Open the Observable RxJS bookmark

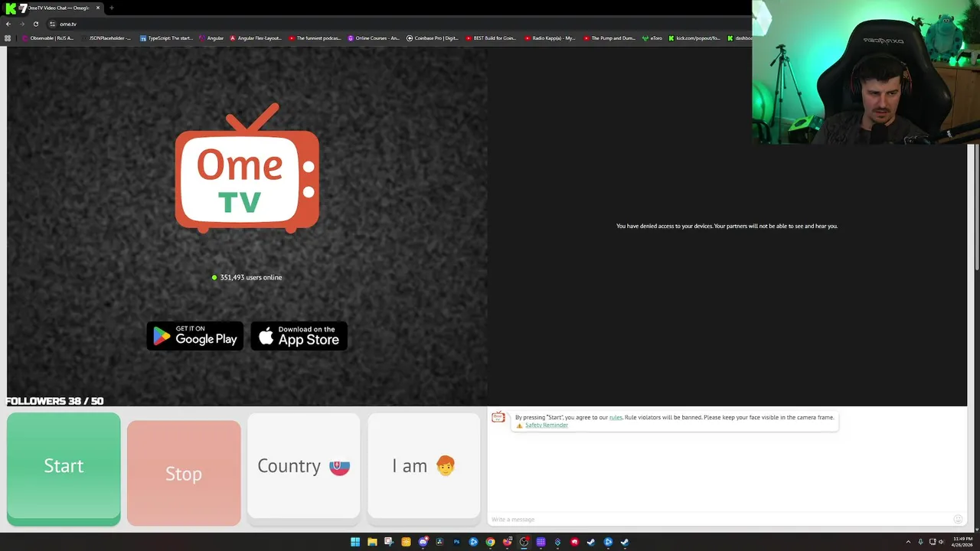[48, 37]
